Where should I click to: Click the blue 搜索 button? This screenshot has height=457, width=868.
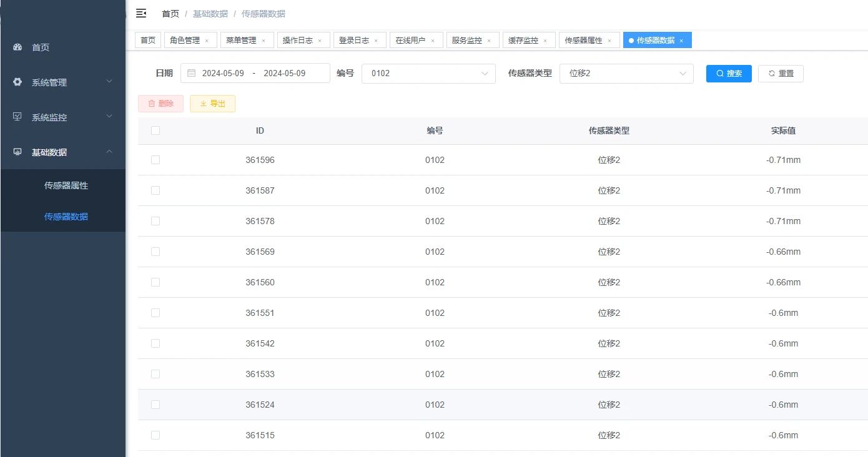click(729, 73)
